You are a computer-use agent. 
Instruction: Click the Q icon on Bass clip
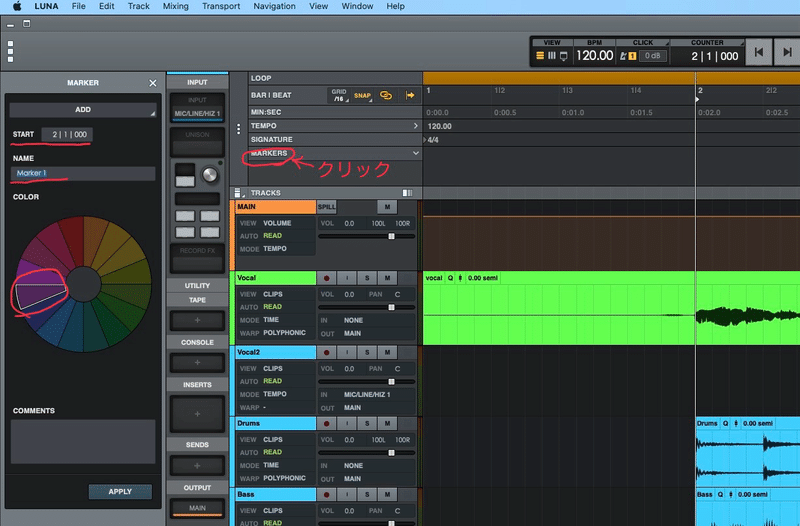[x=720, y=494]
